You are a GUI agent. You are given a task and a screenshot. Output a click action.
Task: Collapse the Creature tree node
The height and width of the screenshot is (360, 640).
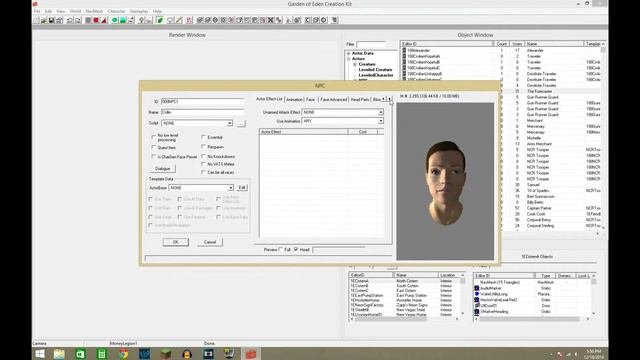355,64
